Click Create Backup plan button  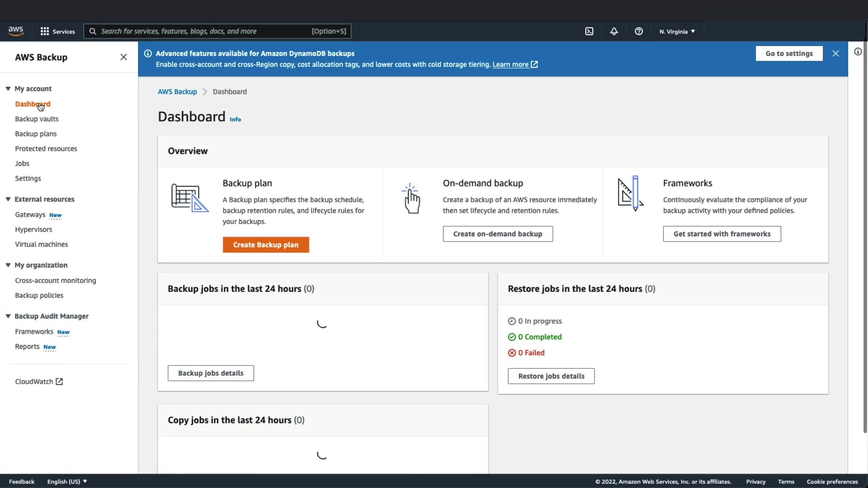(266, 244)
